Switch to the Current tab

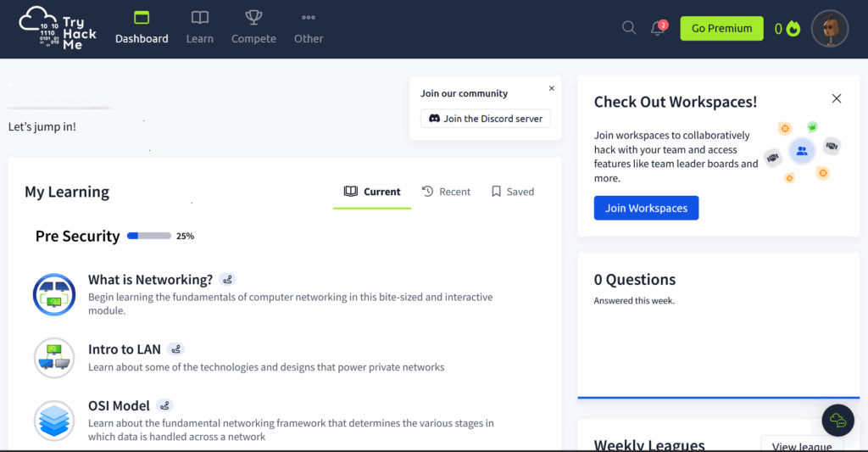pos(372,192)
